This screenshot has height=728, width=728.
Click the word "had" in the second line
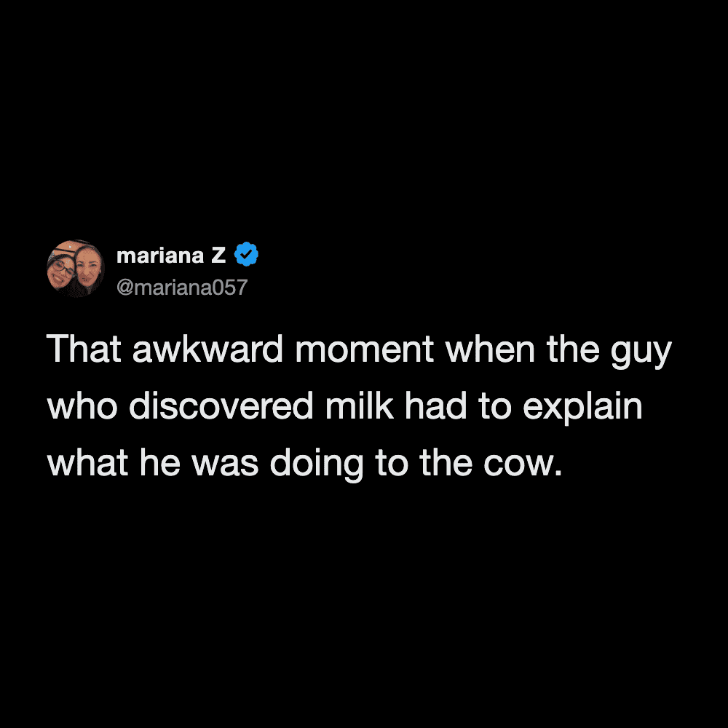[x=435, y=405]
